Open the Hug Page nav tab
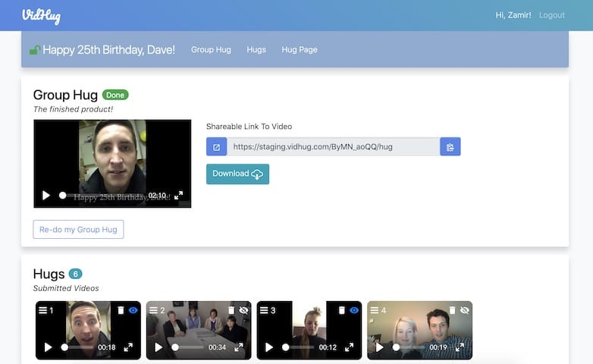The height and width of the screenshot is (364, 593). (x=300, y=50)
